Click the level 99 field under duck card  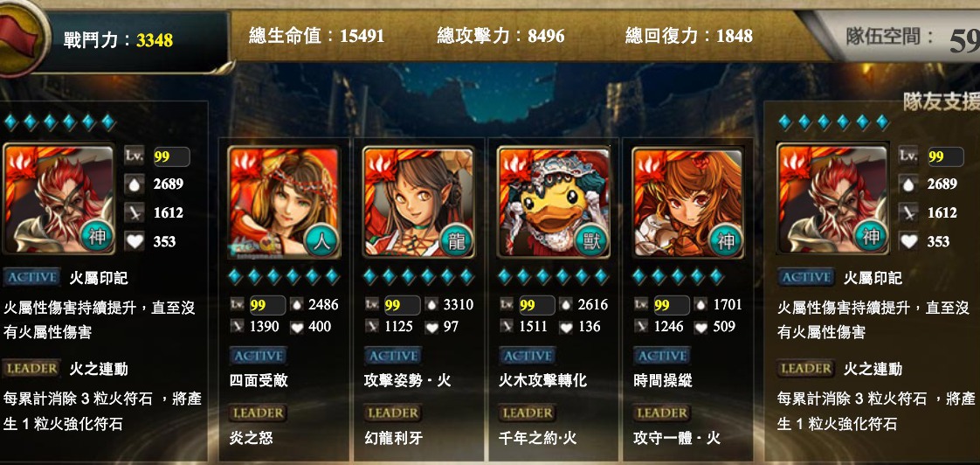pyautogui.click(x=536, y=305)
